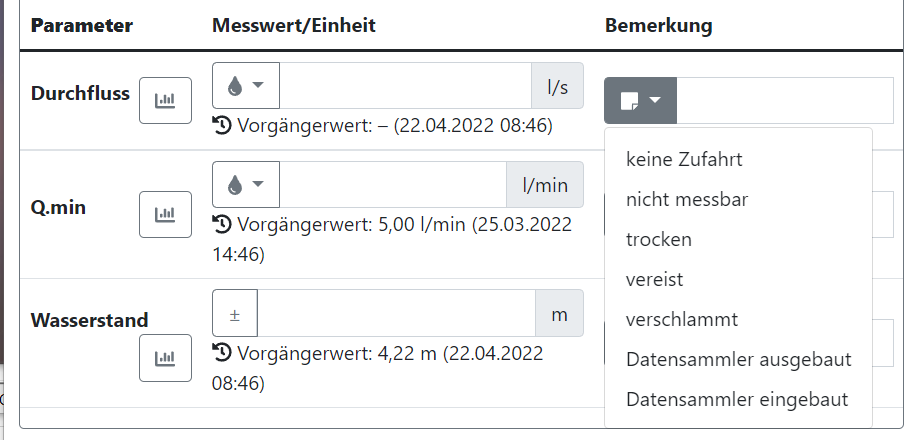Select 'Datensammler ausgebaut' entry
Viewport: 918px width, 440px height.
(738, 359)
